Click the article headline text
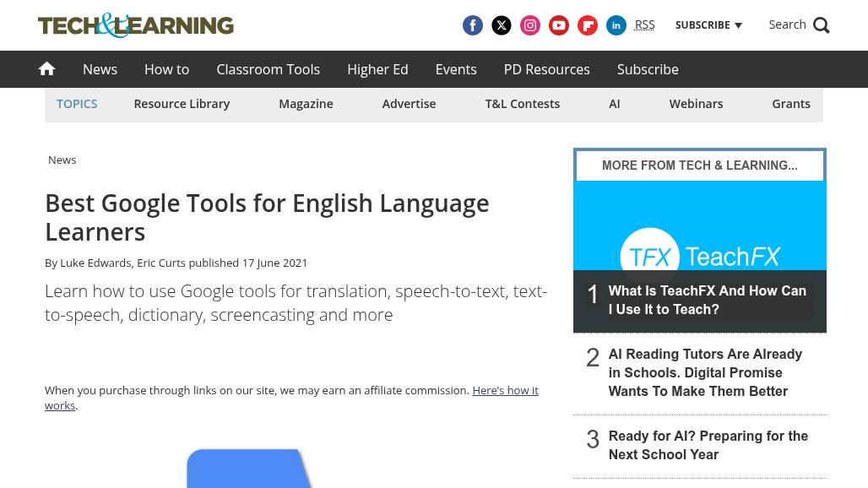 point(267,218)
